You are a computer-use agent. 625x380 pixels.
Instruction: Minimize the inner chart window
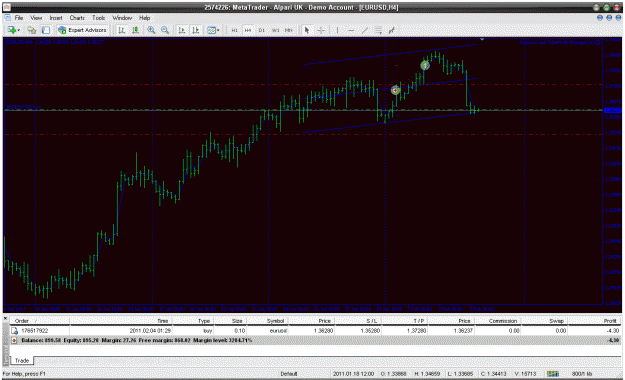click(x=600, y=18)
